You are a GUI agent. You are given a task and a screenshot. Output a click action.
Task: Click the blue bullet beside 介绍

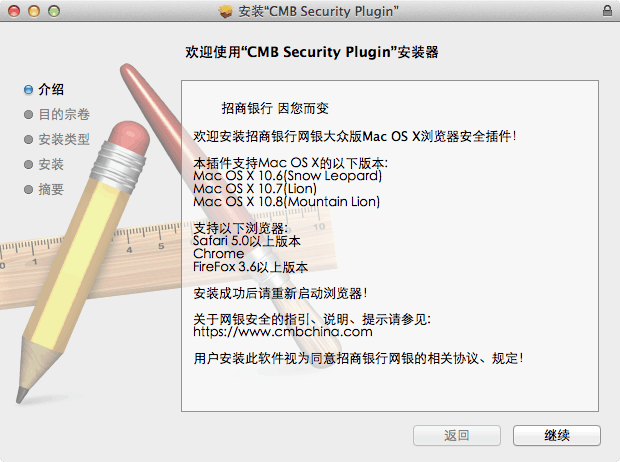(x=28, y=89)
